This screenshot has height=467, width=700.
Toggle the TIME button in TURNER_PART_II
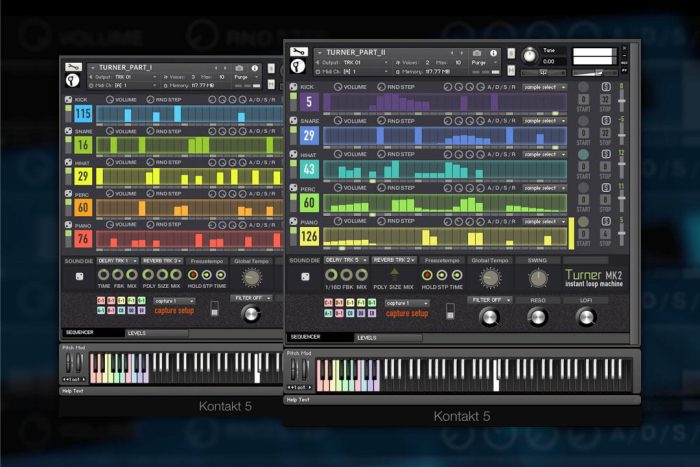click(456, 275)
